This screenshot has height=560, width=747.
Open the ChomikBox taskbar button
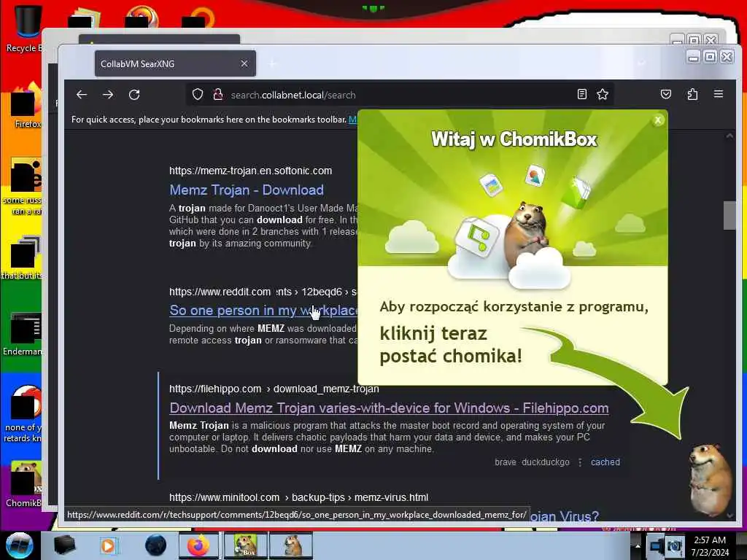[x=245, y=545]
